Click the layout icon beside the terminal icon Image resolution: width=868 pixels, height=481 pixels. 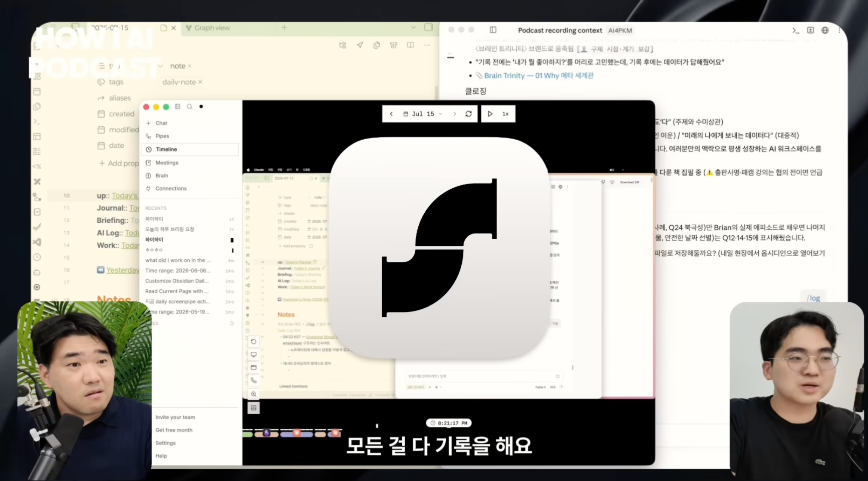[x=810, y=31]
